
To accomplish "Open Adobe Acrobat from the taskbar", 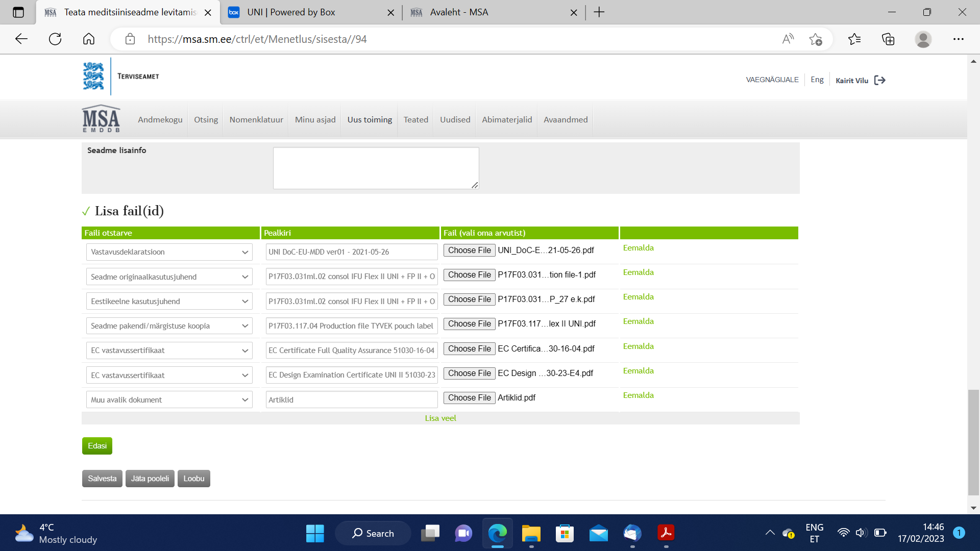I will [x=666, y=533].
